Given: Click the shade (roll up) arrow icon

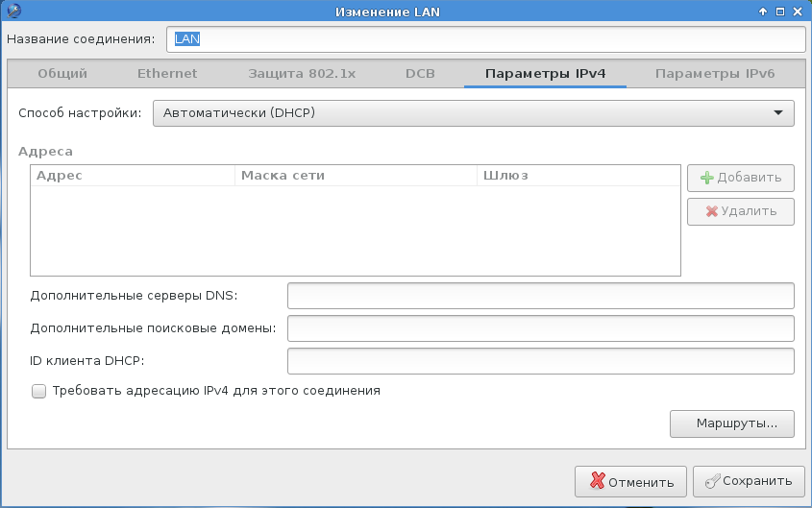Looking at the screenshot, I should point(763,11).
